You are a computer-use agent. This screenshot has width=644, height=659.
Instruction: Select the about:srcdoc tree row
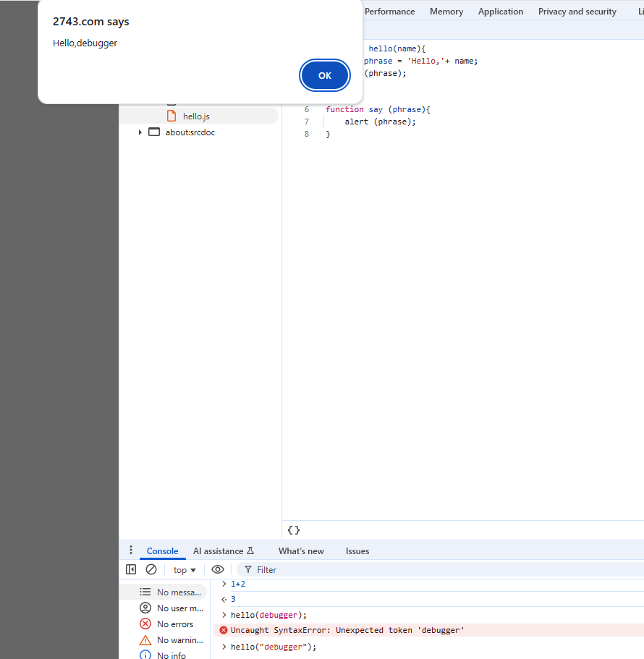(198, 132)
